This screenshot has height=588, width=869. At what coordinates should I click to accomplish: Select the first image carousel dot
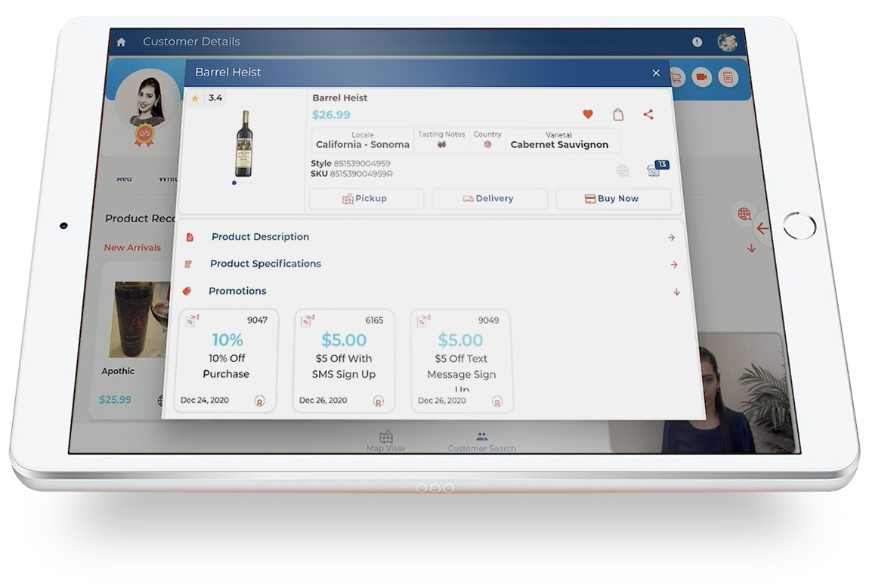point(234,183)
